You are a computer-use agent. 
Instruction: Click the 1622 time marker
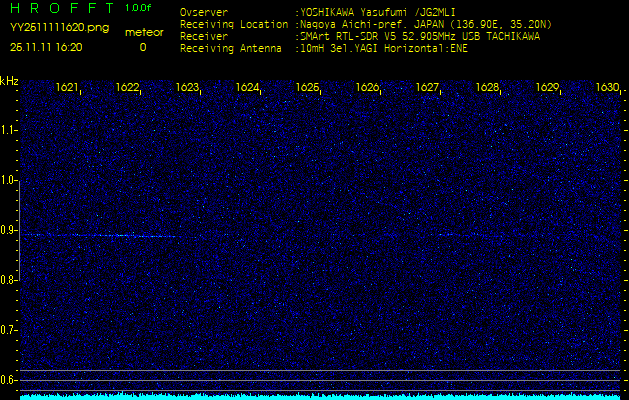(128, 88)
